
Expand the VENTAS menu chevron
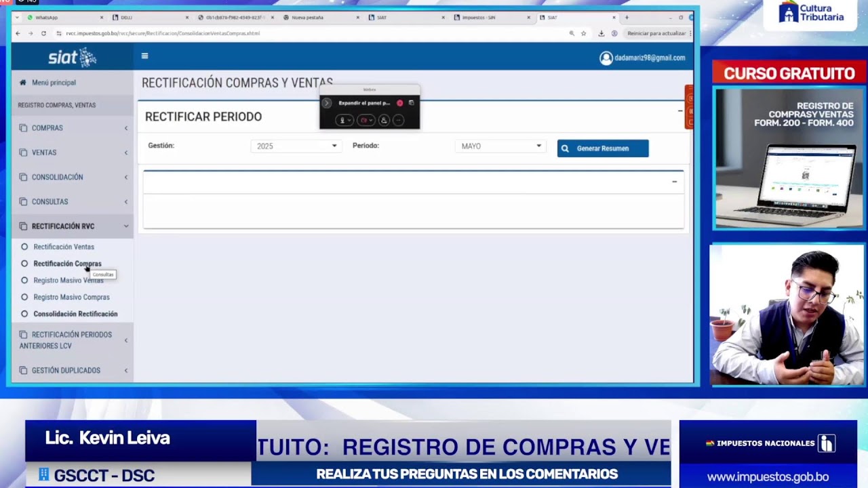[125, 152]
